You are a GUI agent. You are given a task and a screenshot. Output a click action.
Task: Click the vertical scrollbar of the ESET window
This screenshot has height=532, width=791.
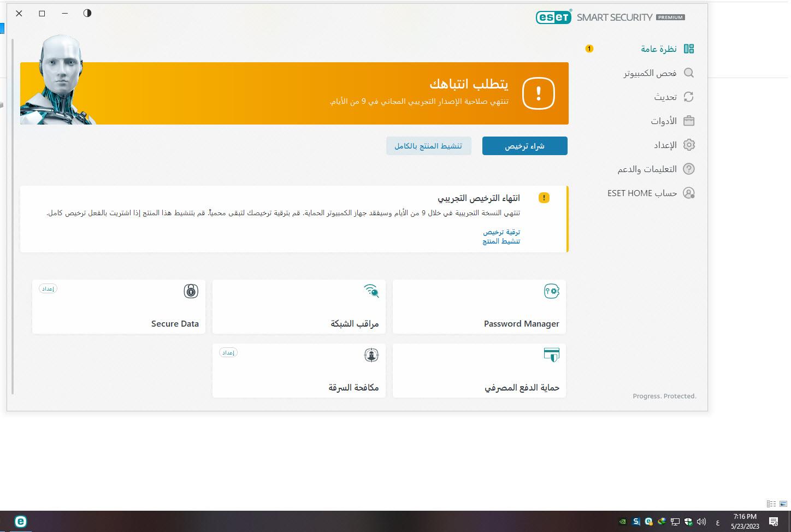13,216
